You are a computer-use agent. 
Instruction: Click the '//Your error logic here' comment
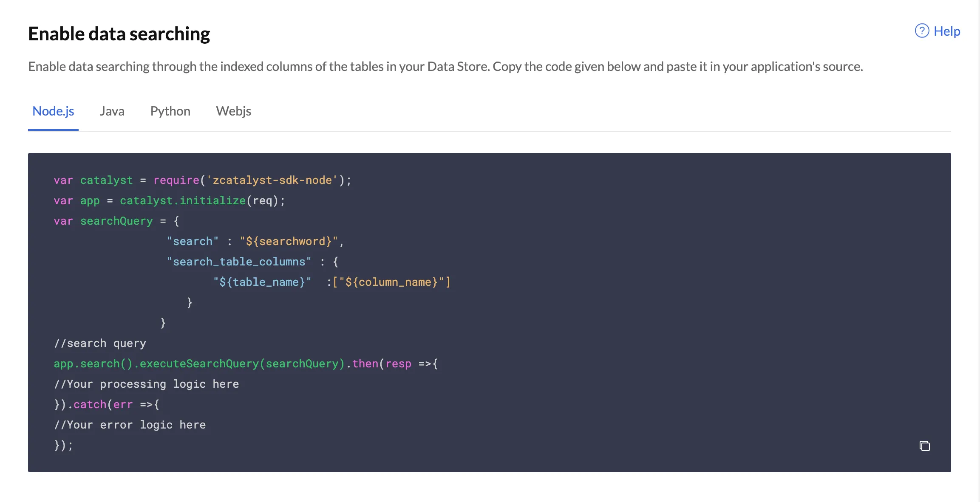point(130,425)
